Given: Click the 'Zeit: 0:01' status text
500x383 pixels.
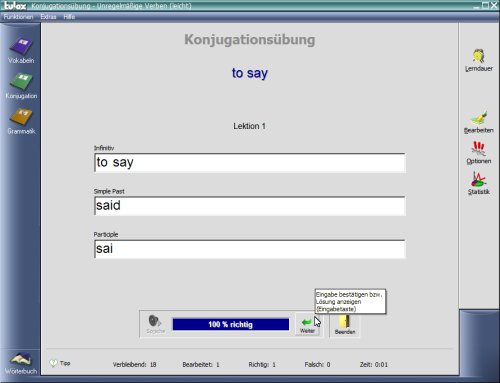Looking at the screenshot, I should click(x=374, y=364).
